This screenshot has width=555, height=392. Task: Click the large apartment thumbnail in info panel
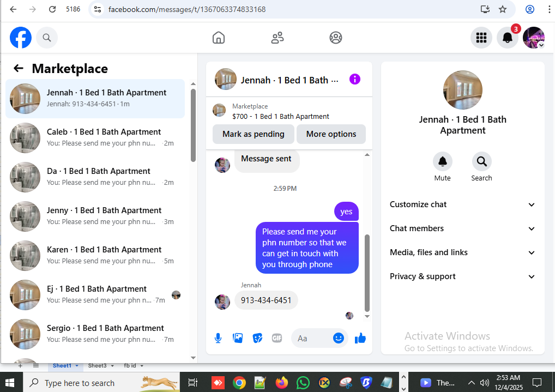click(x=463, y=90)
